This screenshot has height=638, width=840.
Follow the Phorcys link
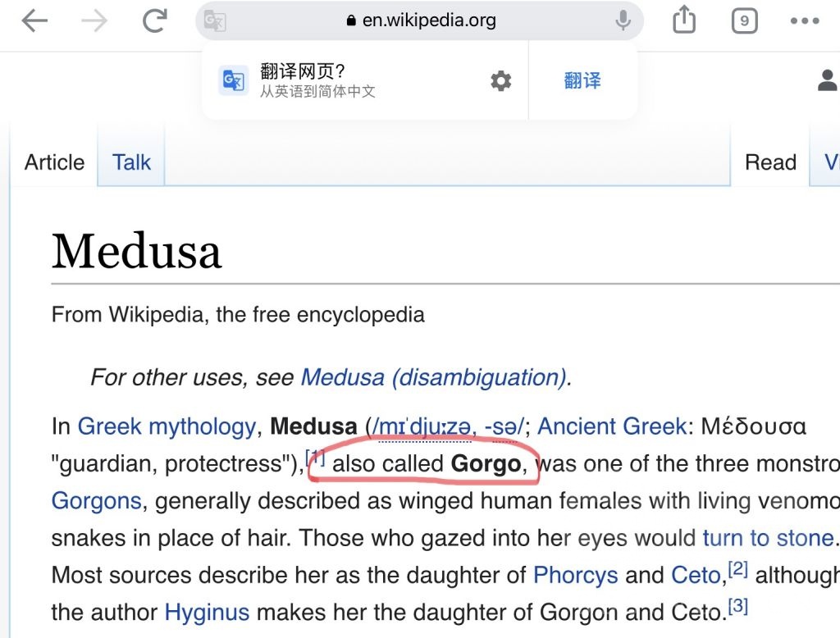(575, 575)
